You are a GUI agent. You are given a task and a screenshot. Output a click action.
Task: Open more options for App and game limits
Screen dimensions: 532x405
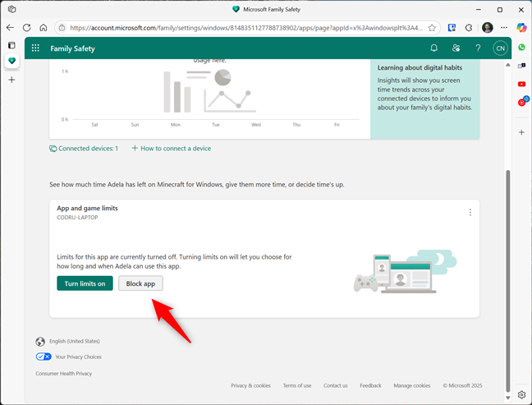pos(470,212)
